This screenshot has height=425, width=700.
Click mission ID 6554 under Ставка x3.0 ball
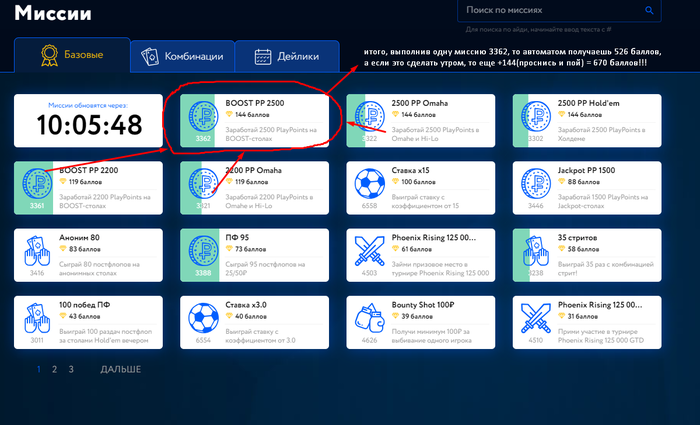click(x=203, y=340)
